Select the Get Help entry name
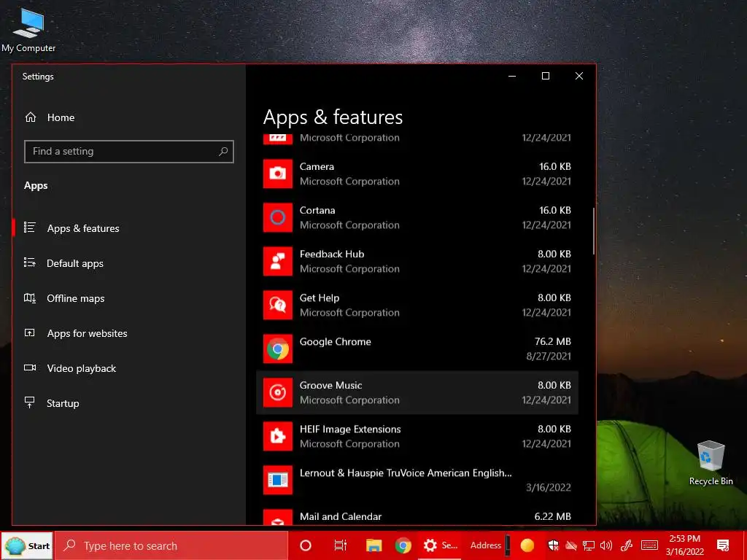Screen dimensions: 747x560 point(320,298)
